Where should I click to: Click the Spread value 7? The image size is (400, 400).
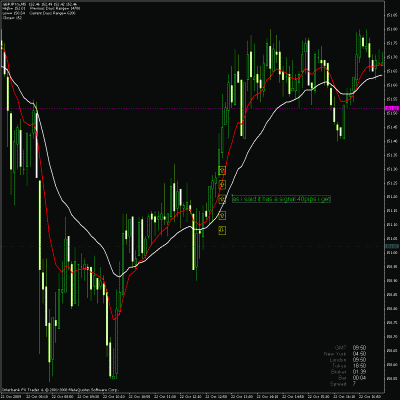(x=354, y=384)
